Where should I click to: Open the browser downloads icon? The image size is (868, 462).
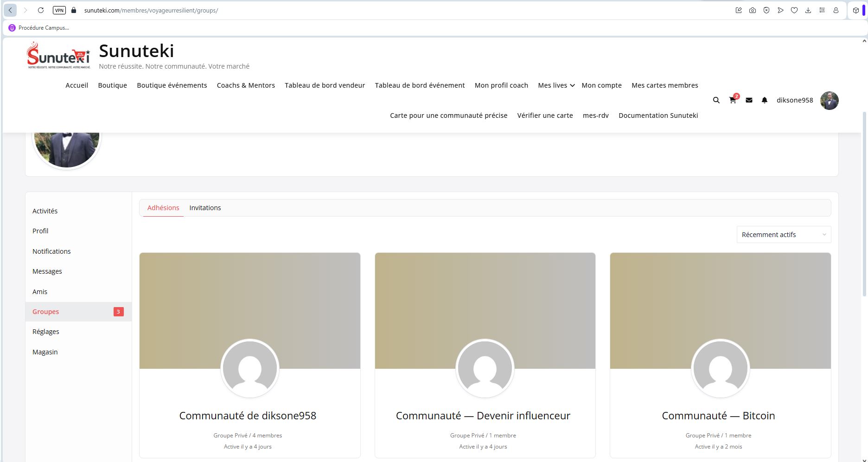point(808,10)
